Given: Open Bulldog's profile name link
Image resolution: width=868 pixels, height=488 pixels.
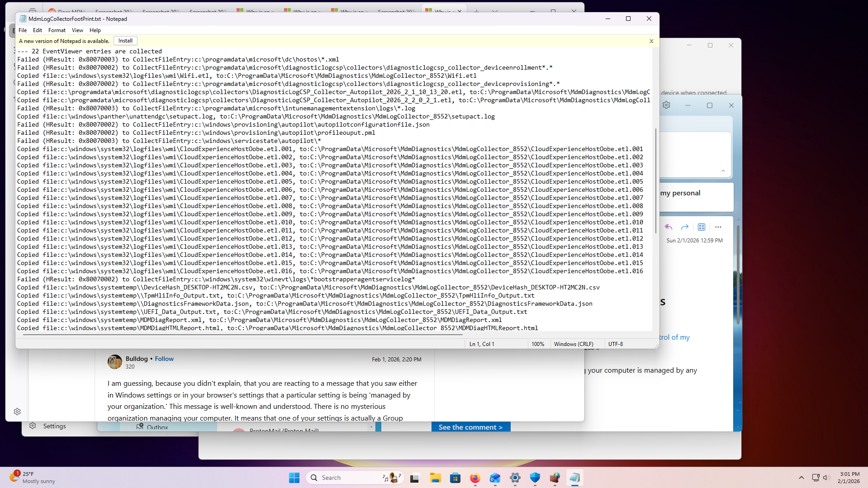Looking at the screenshot, I should [x=137, y=359].
